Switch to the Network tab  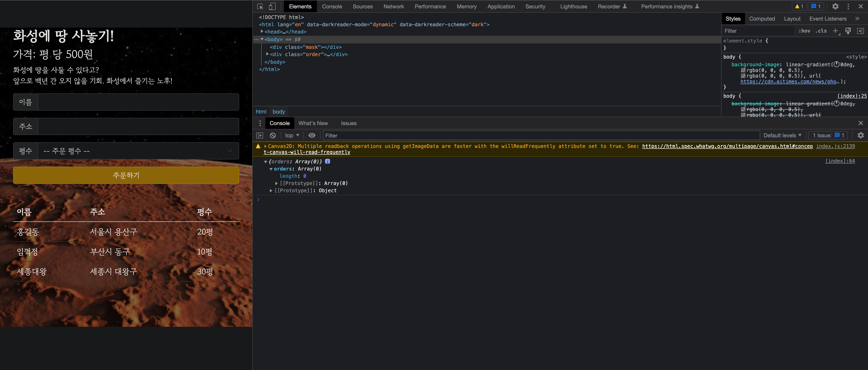click(394, 6)
